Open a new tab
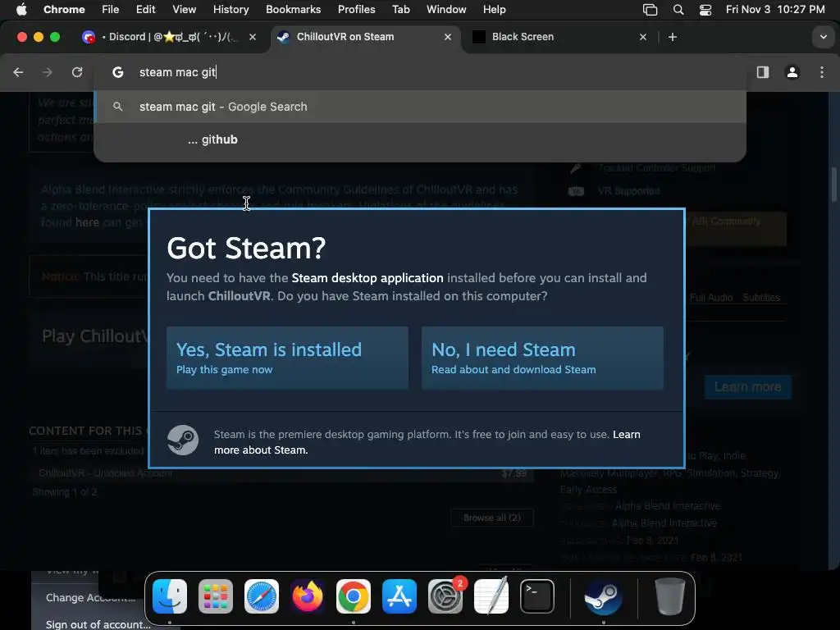840x630 pixels. click(673, 37)
